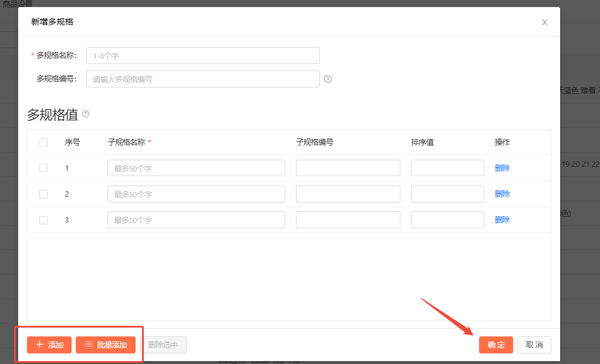Delete row 3 via 删除 link
Viewport: 600px width, 364px height.
click(502, 220)
